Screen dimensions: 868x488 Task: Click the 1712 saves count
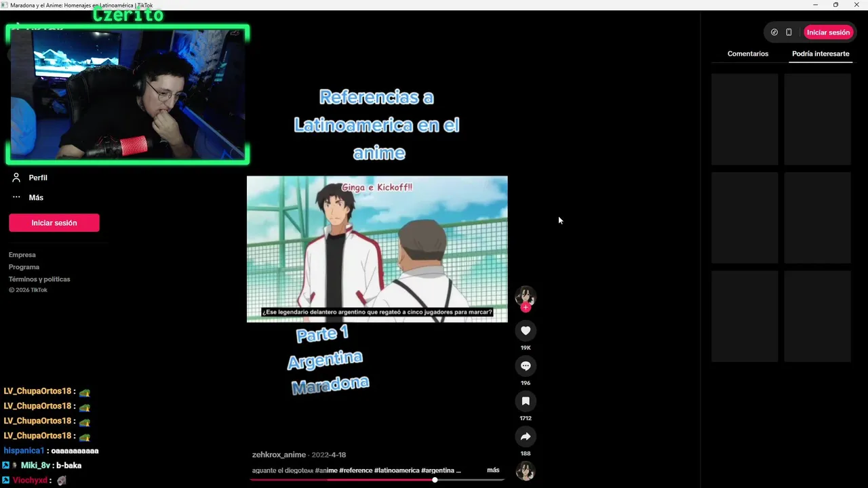point(526,418)
